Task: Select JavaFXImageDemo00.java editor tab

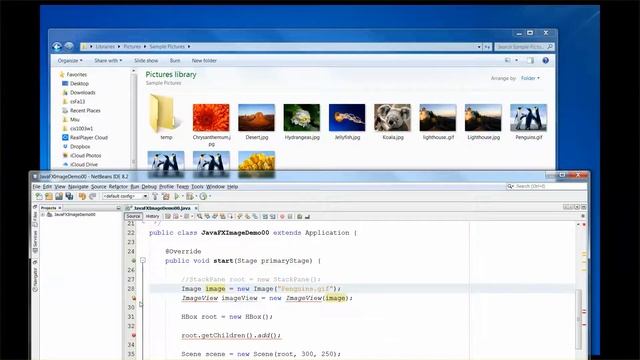Action: [162, 208]
